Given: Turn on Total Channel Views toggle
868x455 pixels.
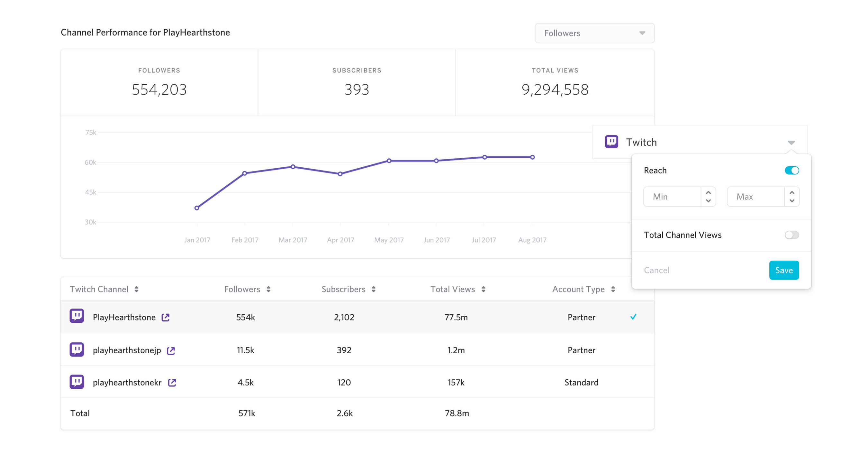Looking at the screenshot, I should pos(791,235).
